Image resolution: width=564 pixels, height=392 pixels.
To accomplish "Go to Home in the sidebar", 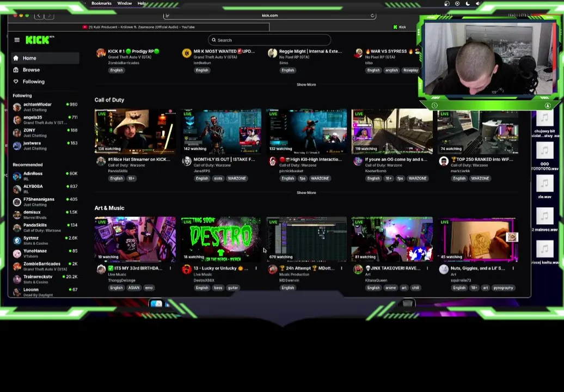I will click(x=45, y=58).
